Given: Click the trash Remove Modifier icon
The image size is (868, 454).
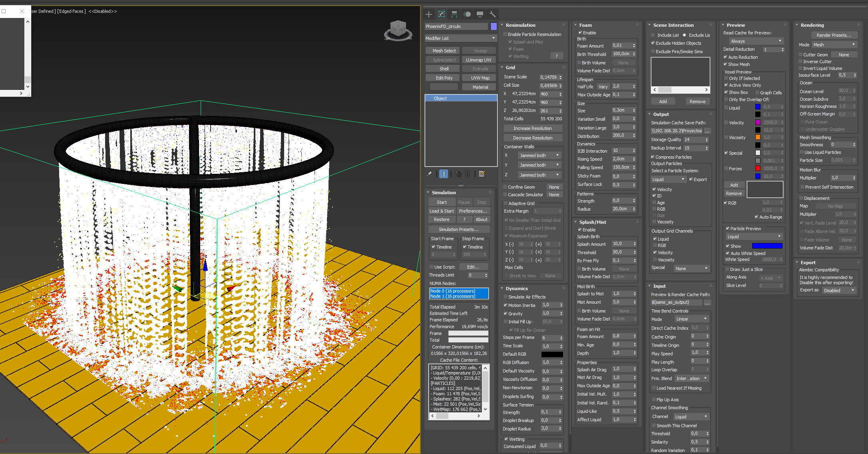Looking at the screenshot, I should coord(468,174).
